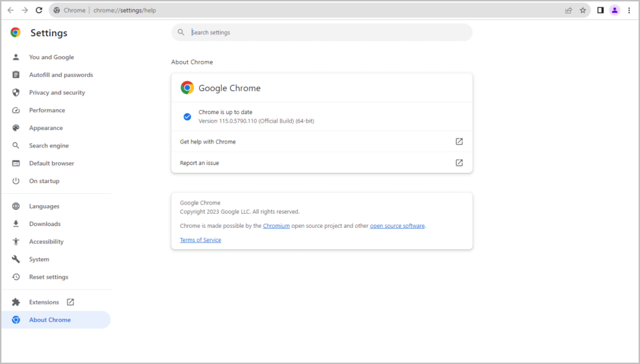Focus the Search settings field
The image size is (640, 364).
point(321,32)
